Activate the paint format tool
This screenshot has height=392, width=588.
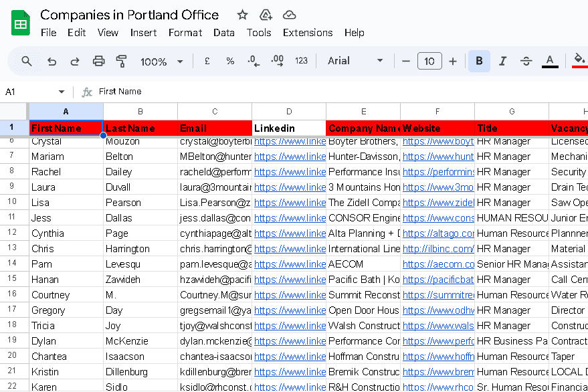tap(121, 61)
